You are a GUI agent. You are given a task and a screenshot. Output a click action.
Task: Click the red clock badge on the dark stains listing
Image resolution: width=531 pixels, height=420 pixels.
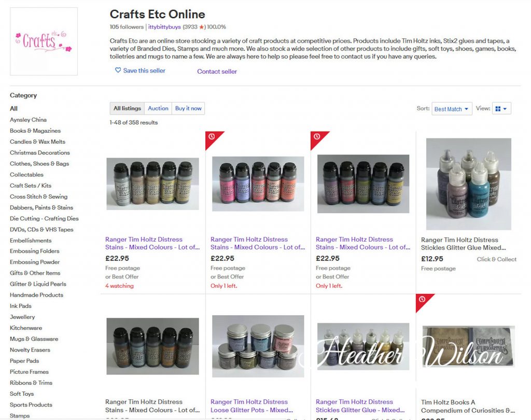[317, 136]
